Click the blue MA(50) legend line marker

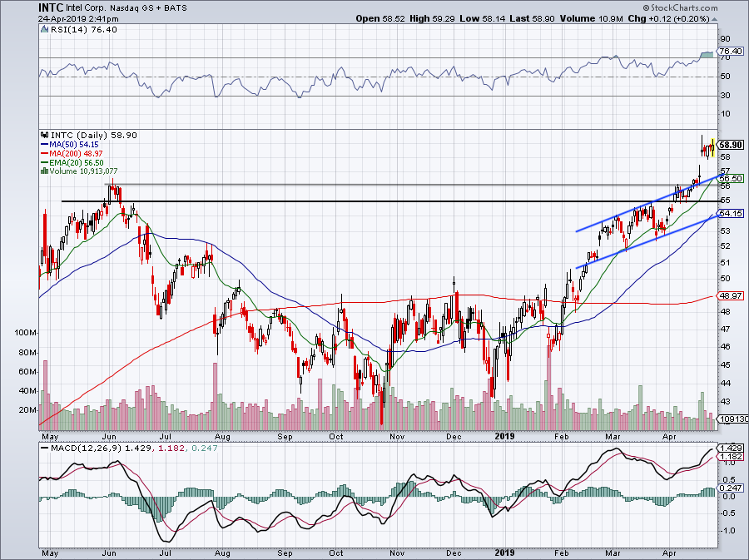[x=44, y=144]
